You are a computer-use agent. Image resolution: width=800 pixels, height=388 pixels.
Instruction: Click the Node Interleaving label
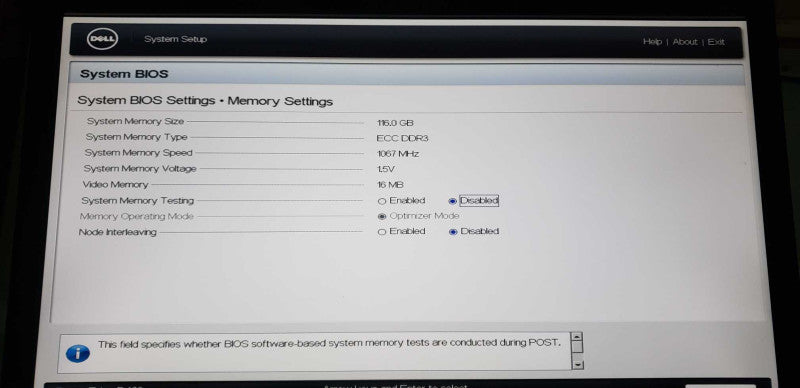pos(117,232)
